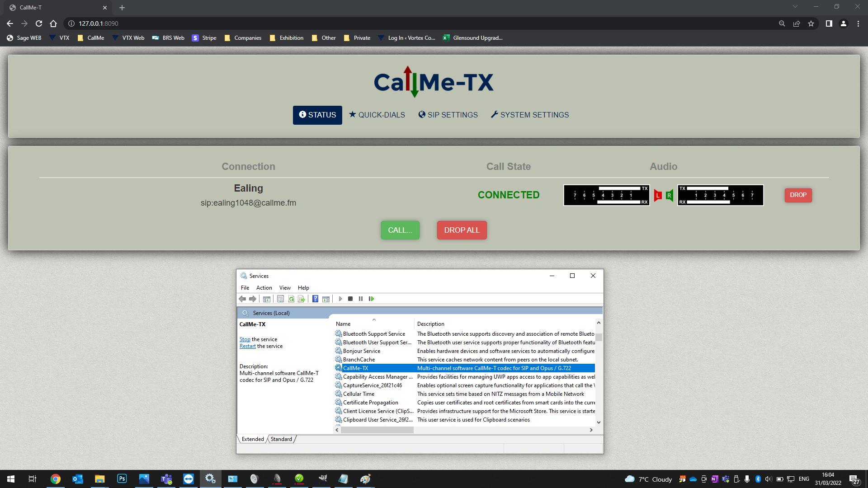The image size is (868, 488).
Task: Toggle the red L channel indicator
Action: (x=658, y=195)
